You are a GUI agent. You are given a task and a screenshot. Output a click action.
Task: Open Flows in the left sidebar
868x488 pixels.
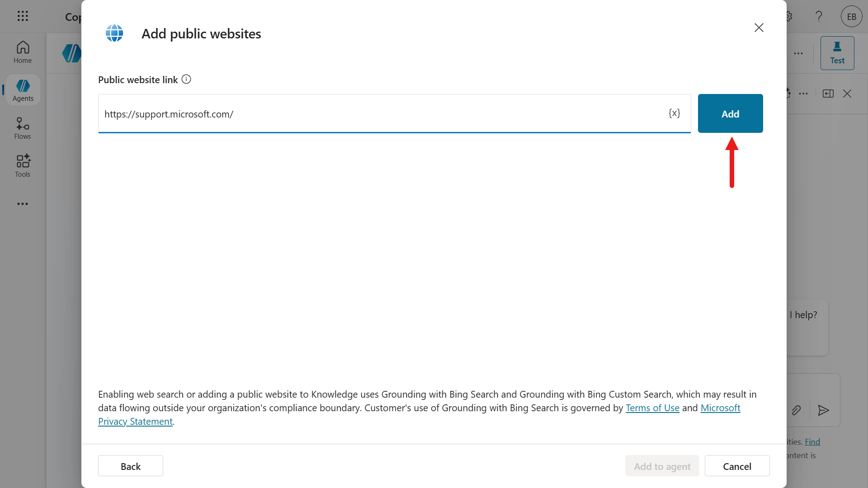[x=23, y=128]
